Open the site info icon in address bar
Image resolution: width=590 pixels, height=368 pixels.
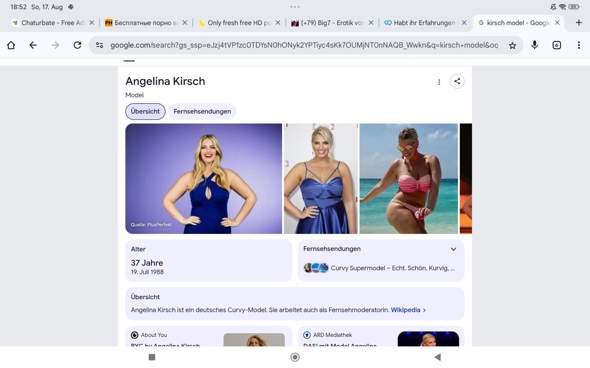pos(99,45)
